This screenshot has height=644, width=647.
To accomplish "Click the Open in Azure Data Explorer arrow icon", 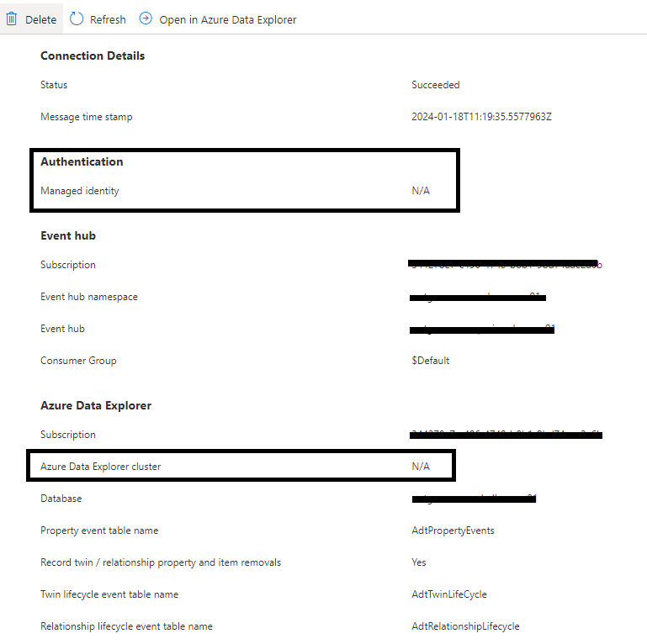I will click(146, 18).
